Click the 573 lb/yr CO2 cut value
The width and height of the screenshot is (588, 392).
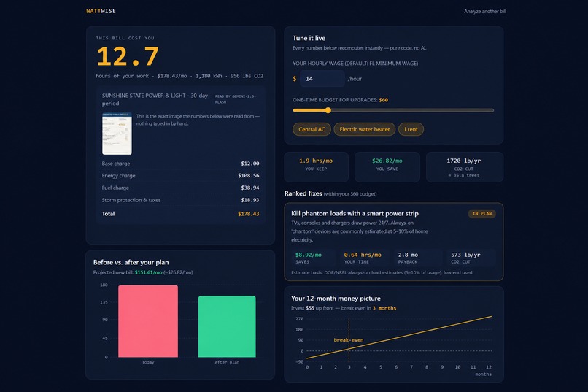point(465,255)
